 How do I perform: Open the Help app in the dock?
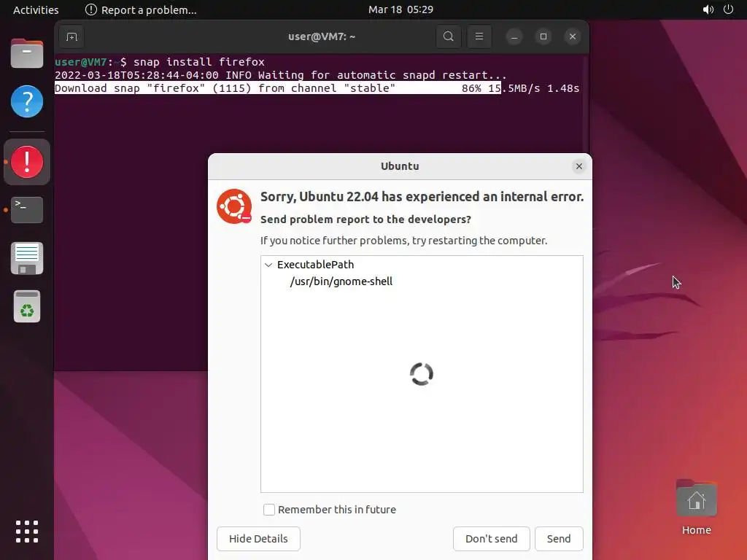pos(27,101)
